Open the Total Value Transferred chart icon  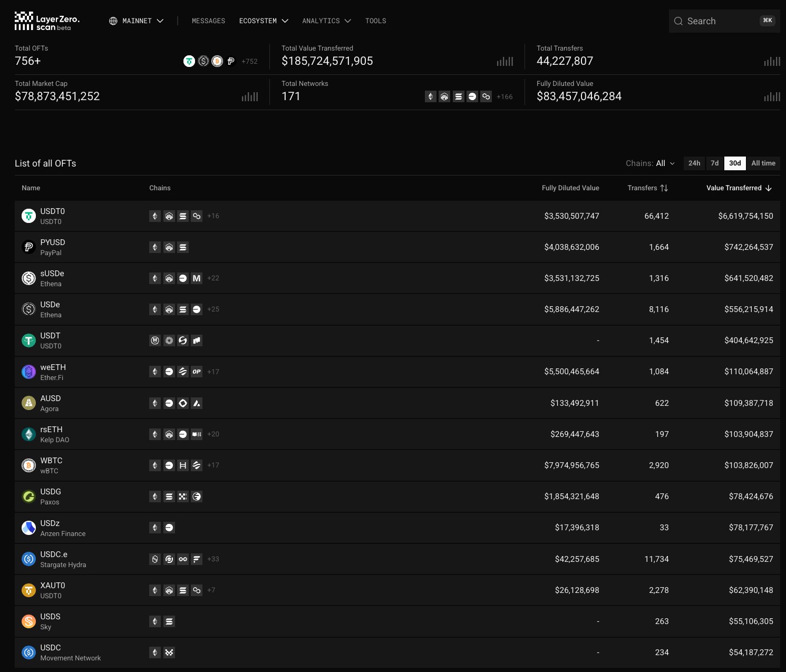point(504,62)
